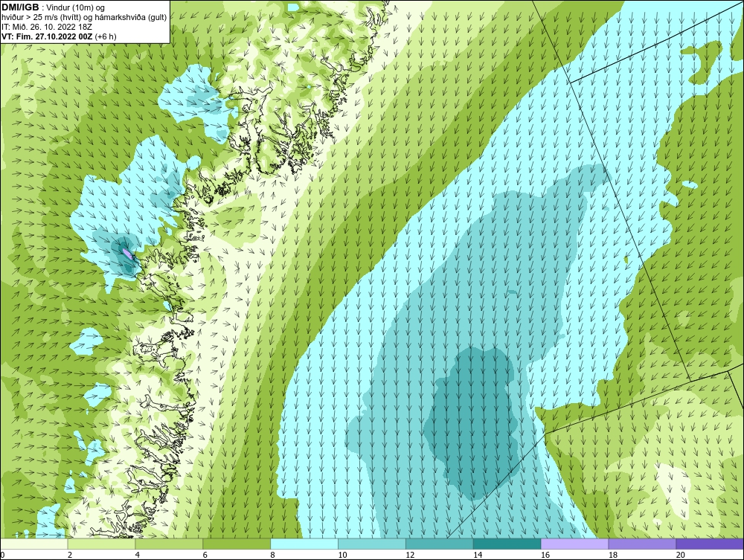Click the 0–2 m/s pale legend swatch
This screenshot has width=744, height=560.
point(34,544)
